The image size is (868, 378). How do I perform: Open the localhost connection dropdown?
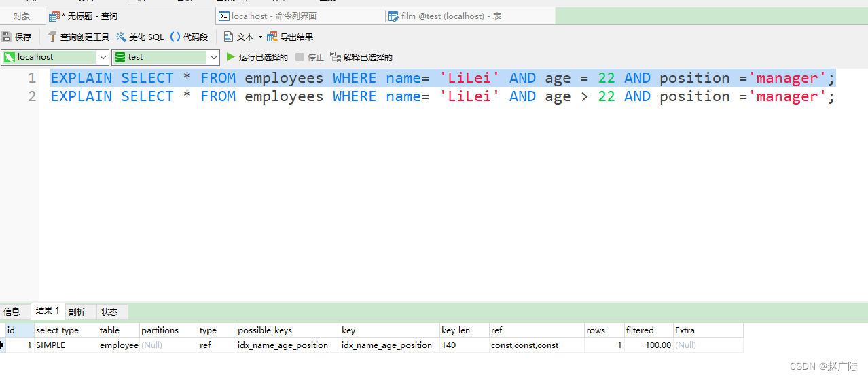pyautogui.click(x=103, y=57)
